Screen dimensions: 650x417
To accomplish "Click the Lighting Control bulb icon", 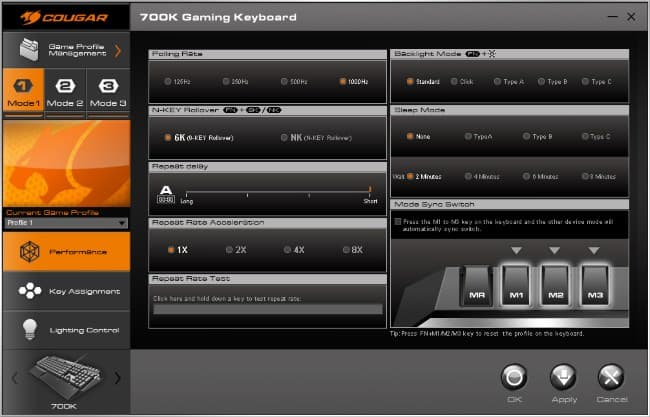I will coord(29,330).
